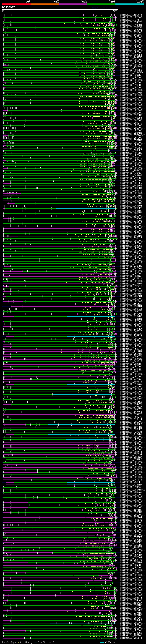Select the UniRef100_B0CS89 label
146x644 pixels.
[131, 35]
